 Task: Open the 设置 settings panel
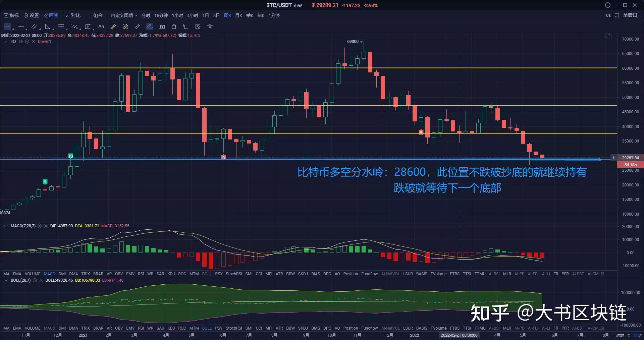click(32, 15)
